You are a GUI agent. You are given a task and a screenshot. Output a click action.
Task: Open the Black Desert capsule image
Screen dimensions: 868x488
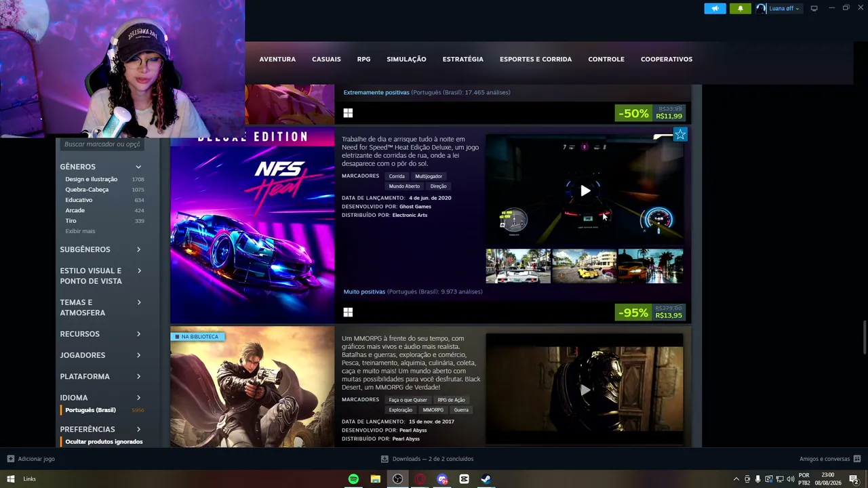(x=252, y=387)
